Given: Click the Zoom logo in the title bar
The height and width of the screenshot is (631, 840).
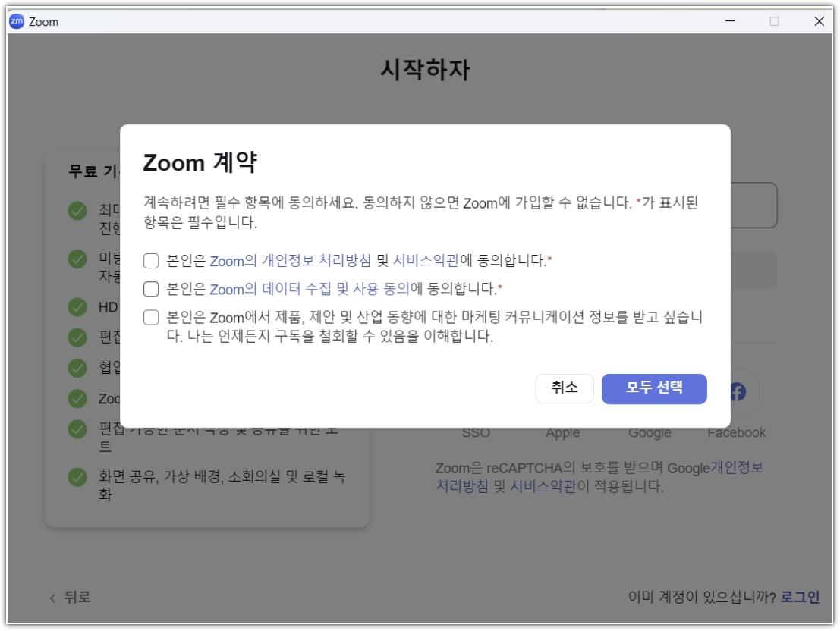Looking at the screenshot, I should tap(18, 22).
